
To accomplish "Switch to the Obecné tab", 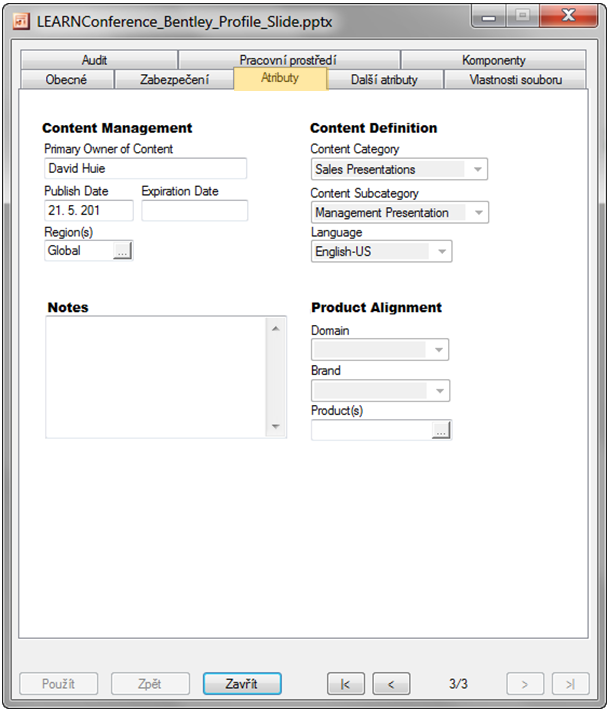I will point(66,80).
